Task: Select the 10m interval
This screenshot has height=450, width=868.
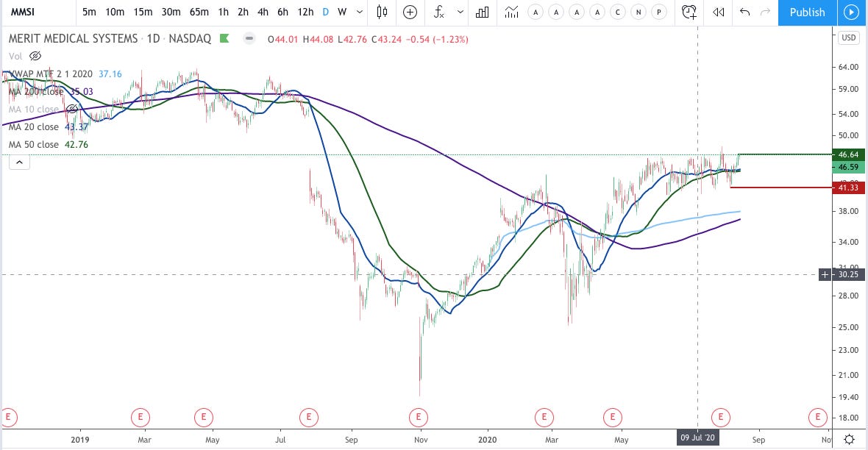Action: pyautogui.click(x=115, y=12)
